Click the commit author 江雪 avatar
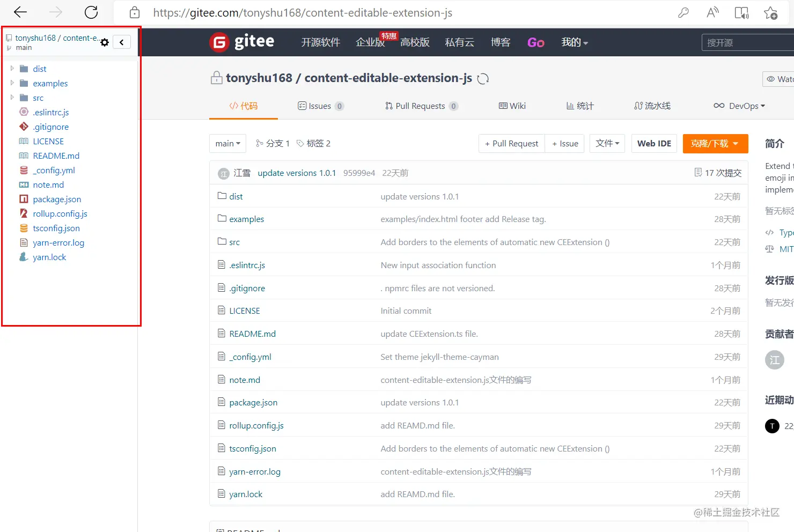794x532 pixels. [x=224, y=173]
